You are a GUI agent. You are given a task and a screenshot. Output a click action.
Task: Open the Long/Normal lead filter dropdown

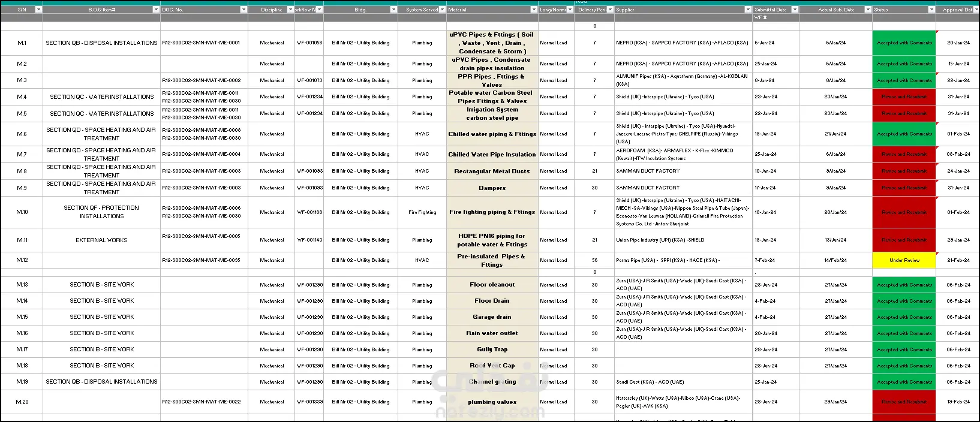[x=570, y=10]
